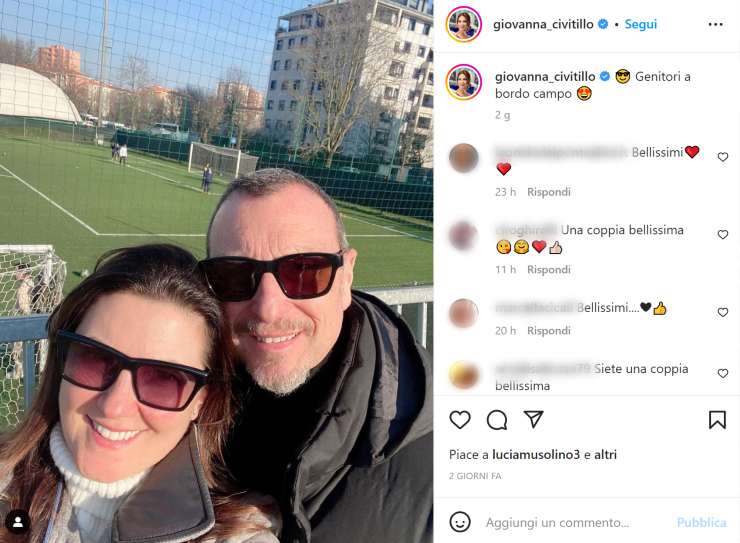The width and height of the screenshot is (740, 543).
Task: Like the post with the heart icon
Action: tap(460, 419)
